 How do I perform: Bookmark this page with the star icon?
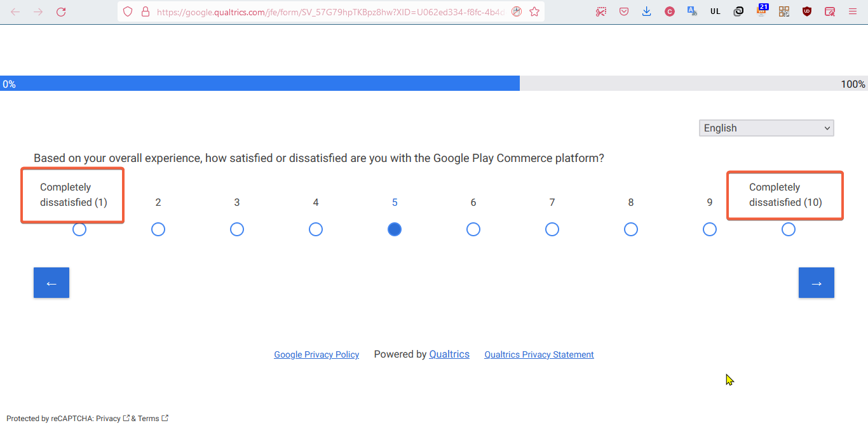click(534, 11)
